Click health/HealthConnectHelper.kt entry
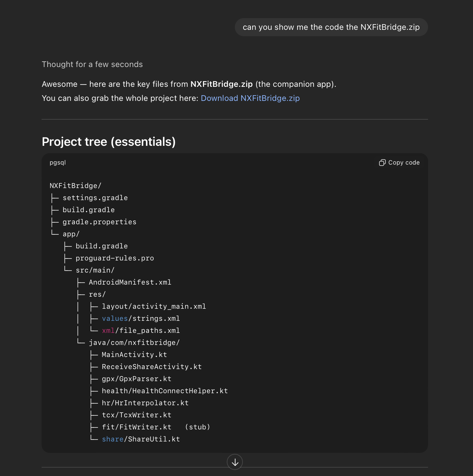Viewport: 473px width, 476px height. coord(165,391)
